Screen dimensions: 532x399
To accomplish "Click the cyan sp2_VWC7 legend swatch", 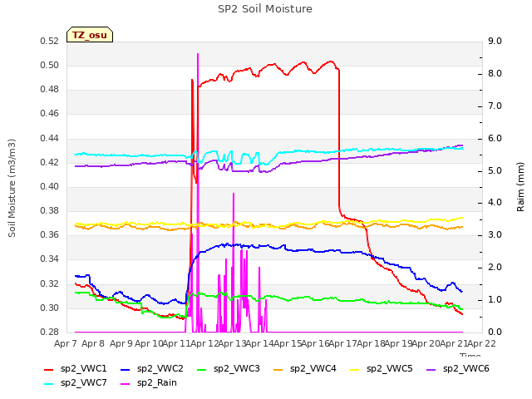I will (x=49, y=384).
